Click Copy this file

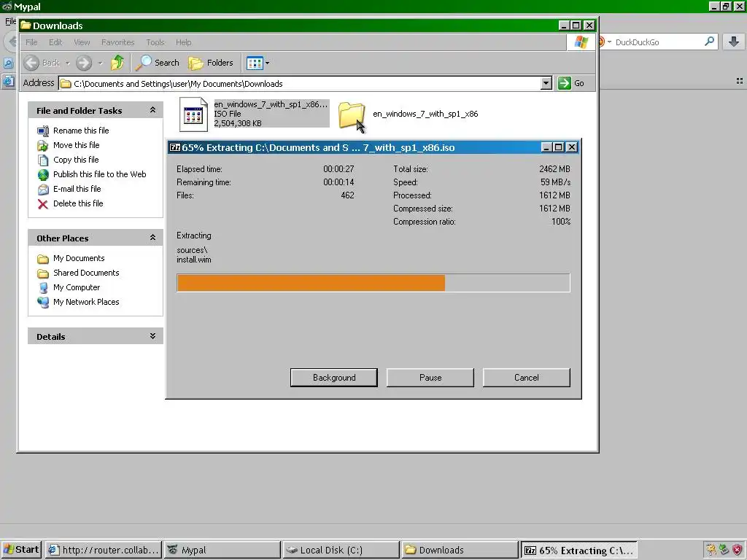click(76, 160)
